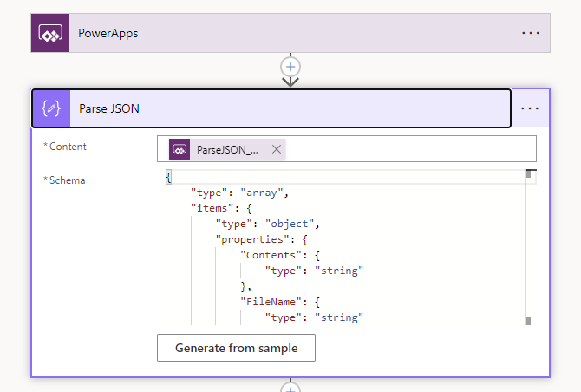Click the Content field label
Viewport: 581px width, 392px height.
(68, 147)
